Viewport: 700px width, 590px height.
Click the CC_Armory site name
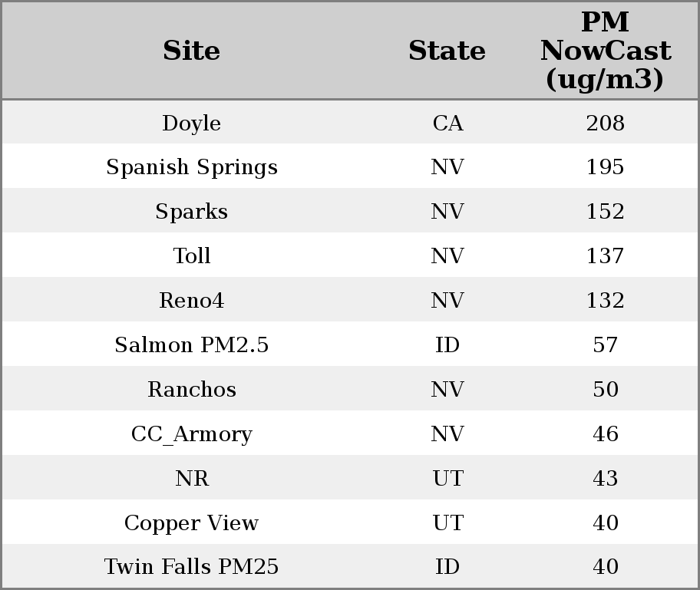(x=191, y=434)
